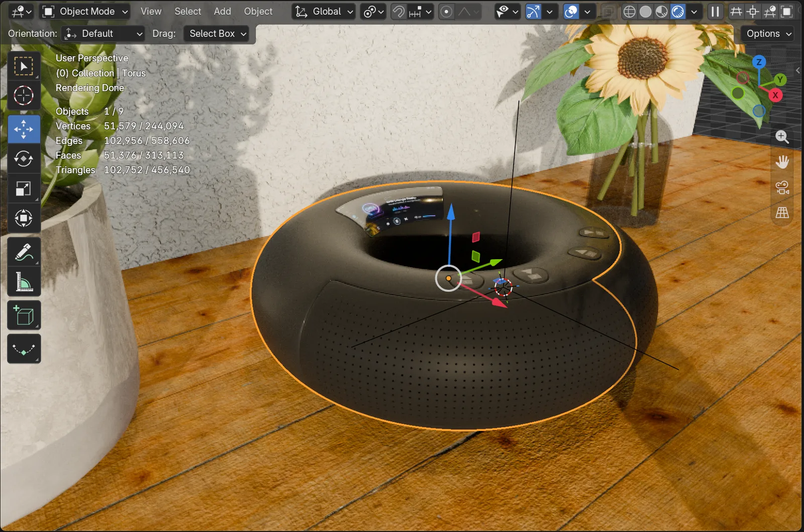804x532 pixels.
Task: Open the Options dropdown
Action: tap(768, 34)
